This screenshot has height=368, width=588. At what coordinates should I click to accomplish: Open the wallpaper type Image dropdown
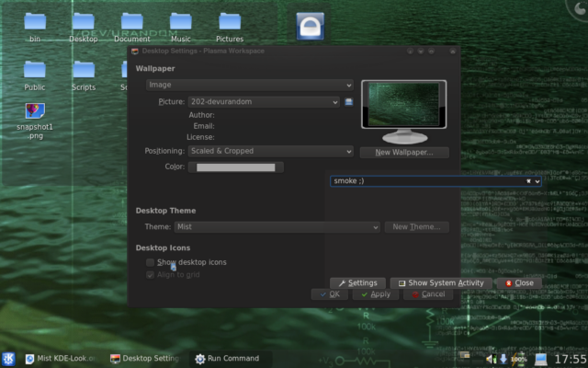coord(250,85)
